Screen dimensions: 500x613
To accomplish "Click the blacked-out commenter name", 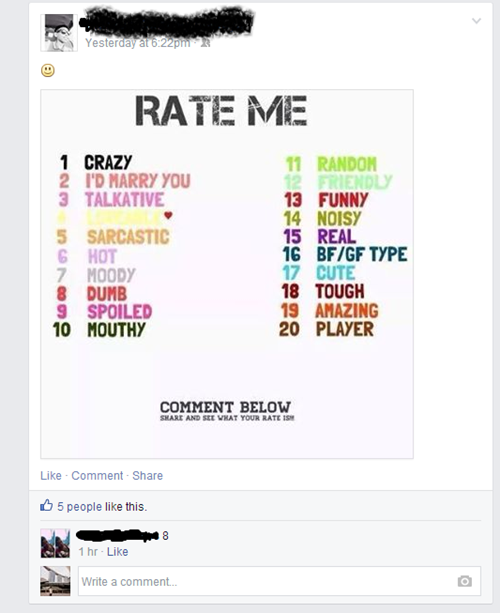I will pyautogui.click(x=117, y=535).
